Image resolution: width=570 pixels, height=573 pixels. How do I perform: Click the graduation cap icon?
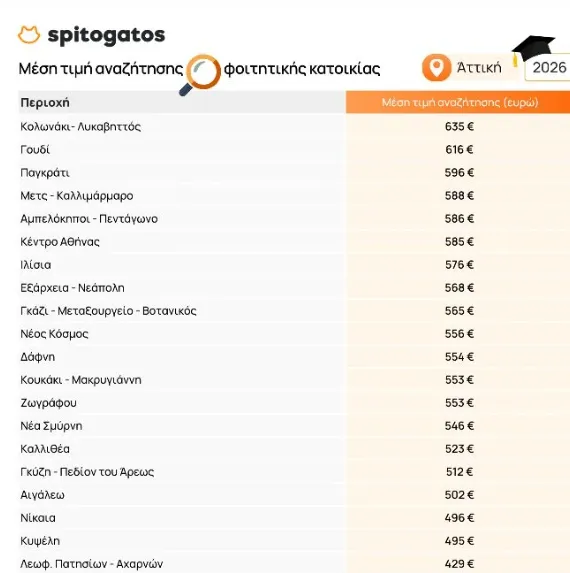532,50
